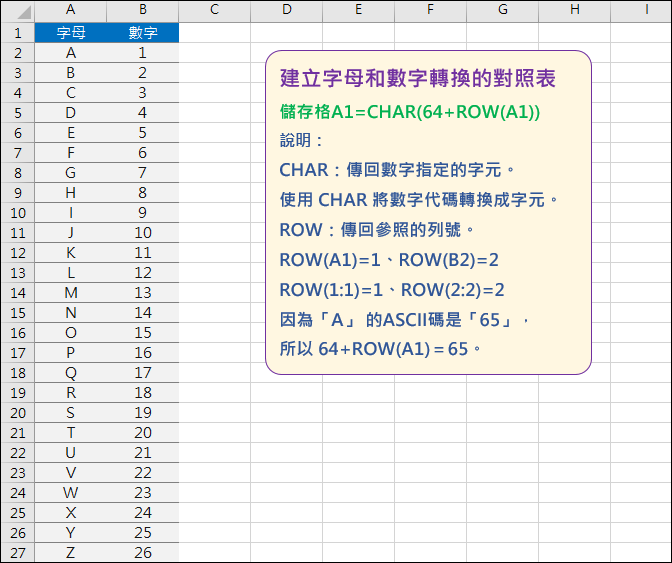Screen dimensions: 672x563
Task: Click cell containing letter H
Action: pyautogui.click(x=71, y=193)
